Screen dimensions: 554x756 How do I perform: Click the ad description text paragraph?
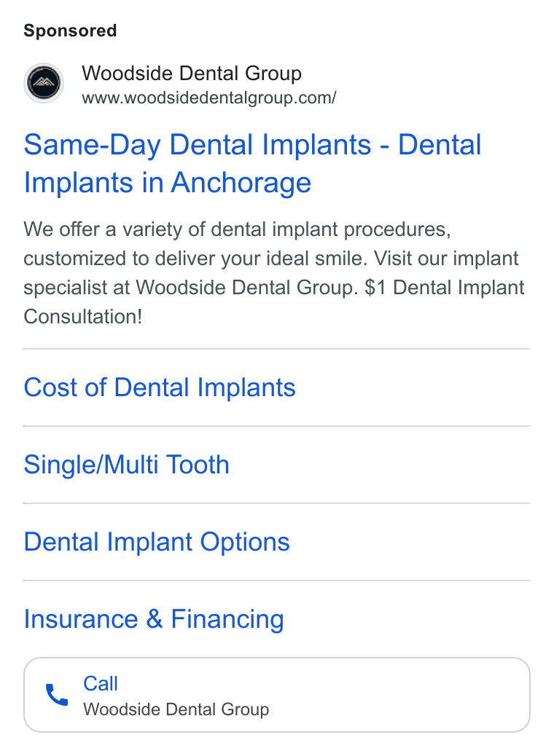(x=273, y=273)
